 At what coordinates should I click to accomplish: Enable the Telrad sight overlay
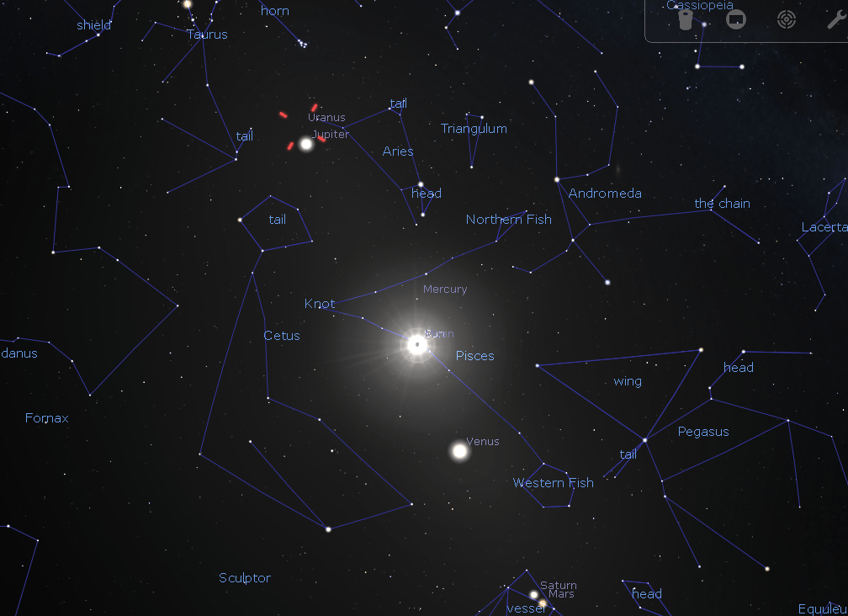coord(787,19)
